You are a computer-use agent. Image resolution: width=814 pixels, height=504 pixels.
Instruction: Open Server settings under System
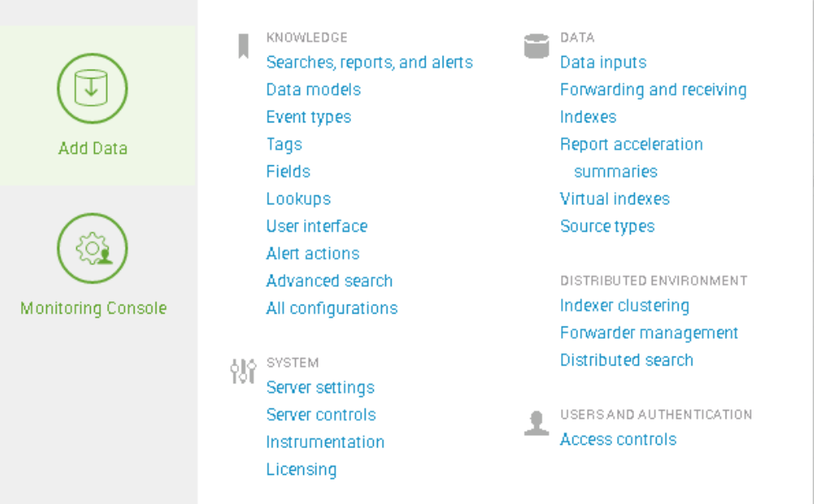pos(320,387)
